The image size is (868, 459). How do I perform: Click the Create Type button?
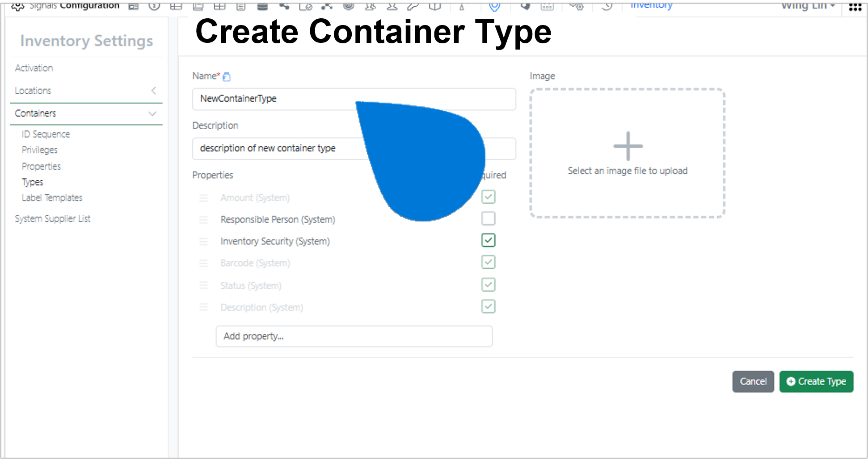[x=816, y=382]
